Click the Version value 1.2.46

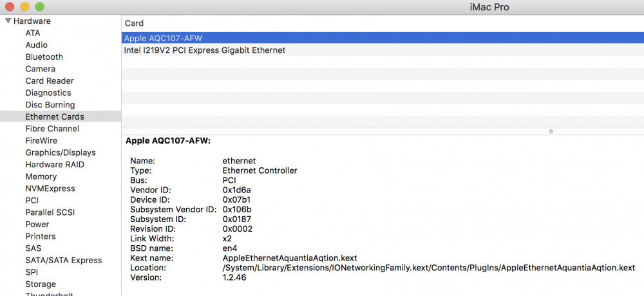tap(234, 277)
